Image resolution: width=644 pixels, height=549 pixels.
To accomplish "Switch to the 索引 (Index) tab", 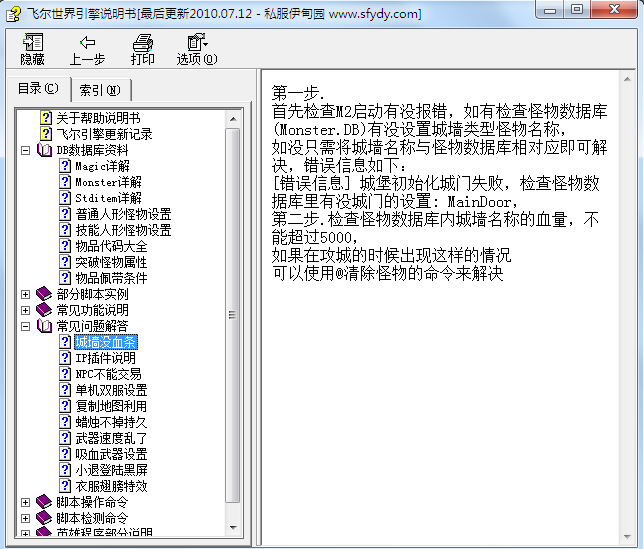I will click(99, 90).
